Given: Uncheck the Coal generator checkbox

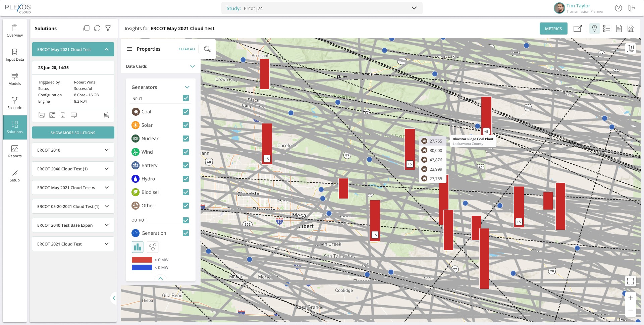Looking at the screenshot, I should click(x=186, y=112).
